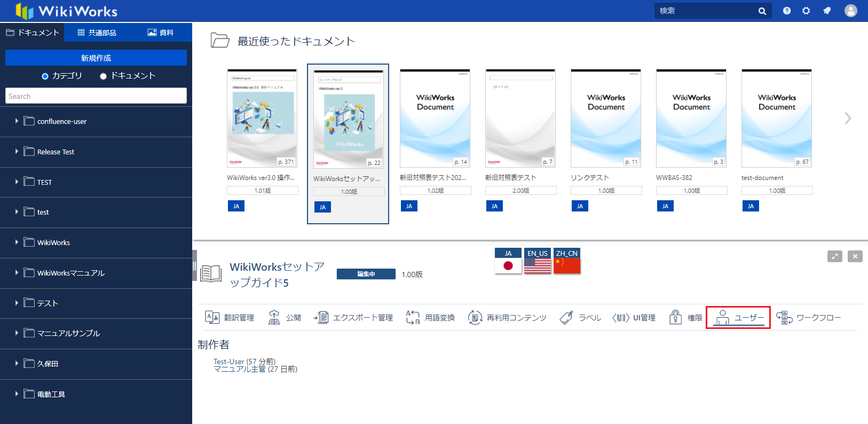Click JA badge under リンクテスト
868x424 pixels.
pos(580,206)
